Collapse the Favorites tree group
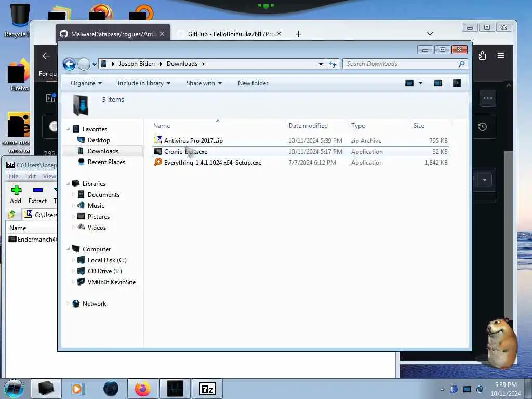The image size is (532, 399). coord(68,129)
